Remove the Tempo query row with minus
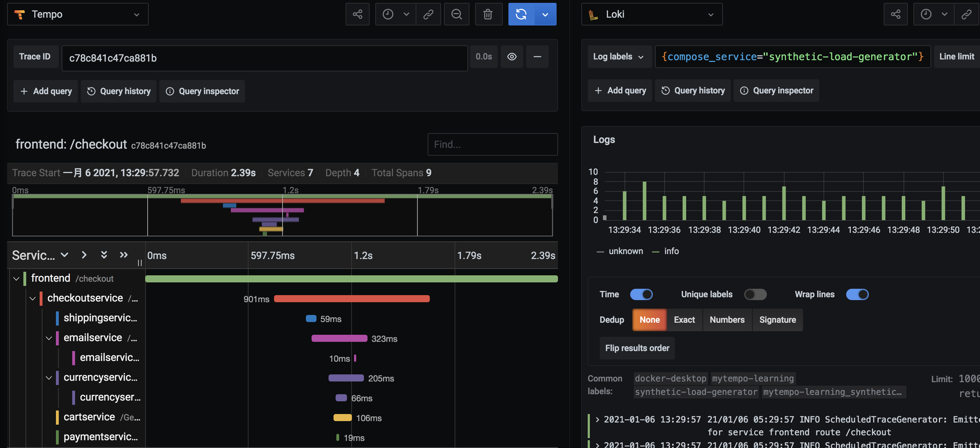This screenshot has height=448, width=980. pyautogui.click(x=537, y=57)
